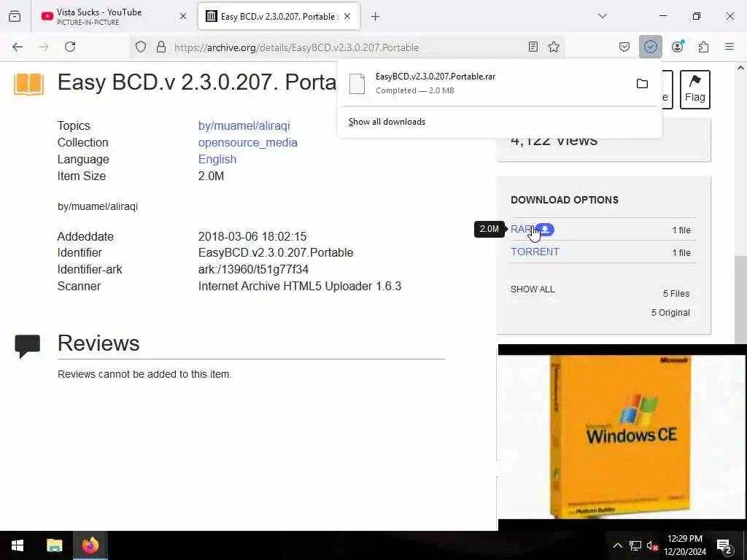Open File Explorer from taskbar

(x=54, y=545)
